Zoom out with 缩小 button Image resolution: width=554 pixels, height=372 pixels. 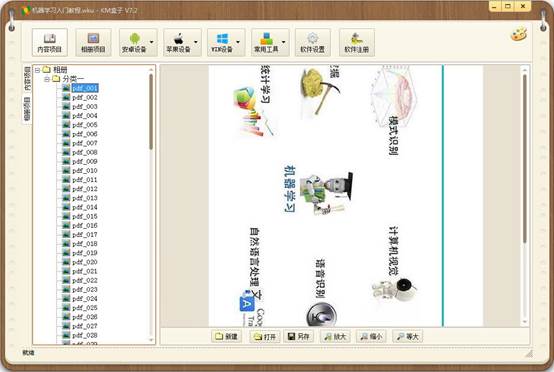click(x=371, y=336)
